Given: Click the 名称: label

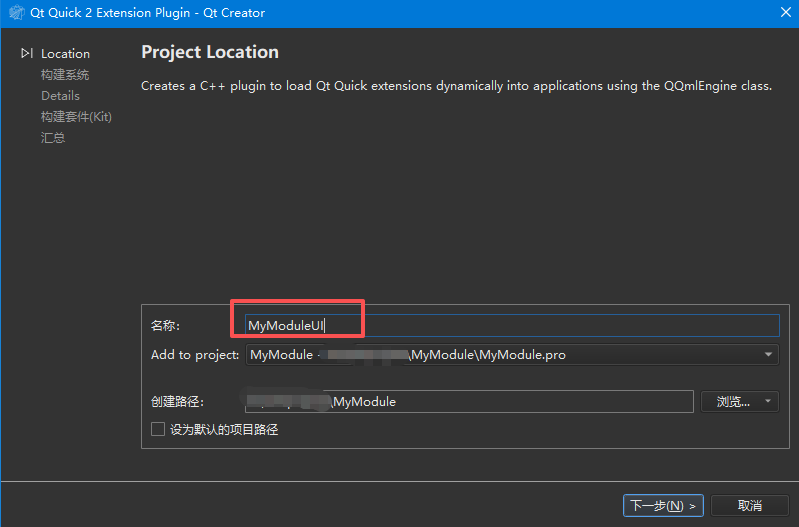Looking at the screenshot, I should click(x=165, y=326).
